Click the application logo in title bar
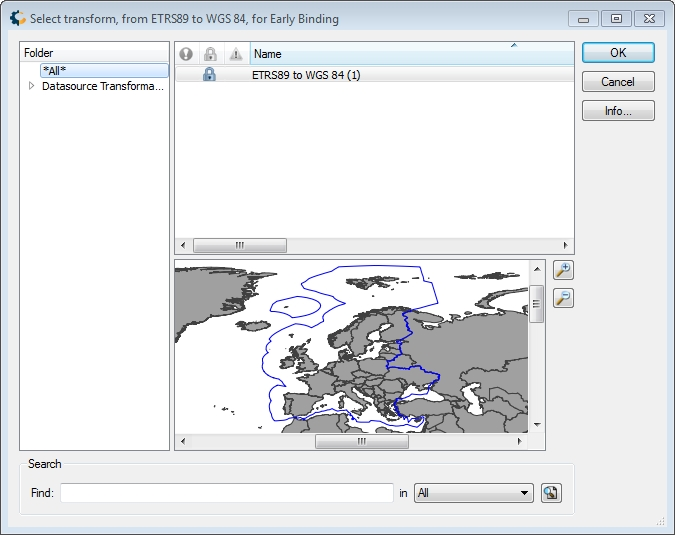The image size is (675, 535). [18, 19]
